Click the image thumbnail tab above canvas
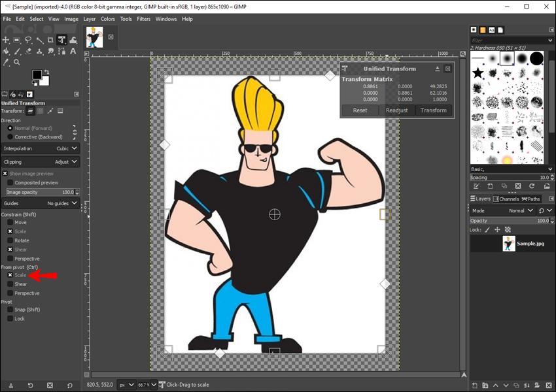 pyautogui.click(x=94, y=37)
